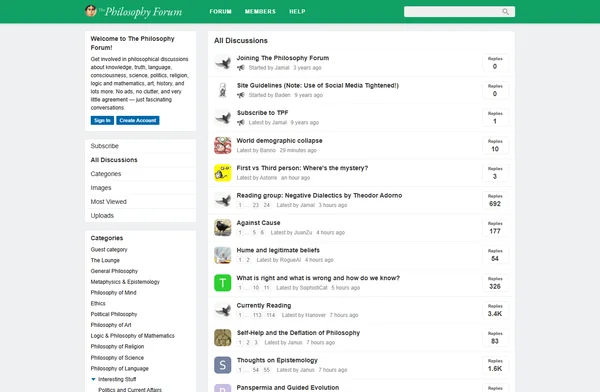Open the FORUM menu
Viewport: 600px width, 392px height.
click(220, 11)
